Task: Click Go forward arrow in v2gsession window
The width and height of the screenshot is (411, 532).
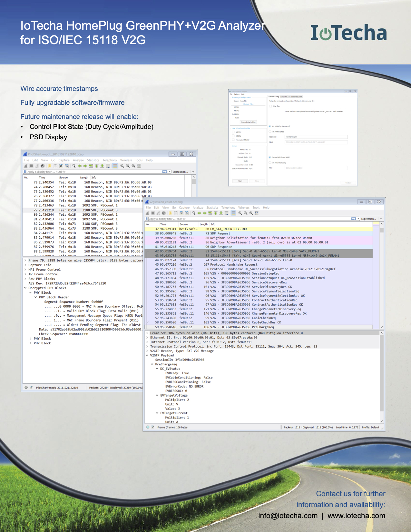Action: click(x=204, y=213)
